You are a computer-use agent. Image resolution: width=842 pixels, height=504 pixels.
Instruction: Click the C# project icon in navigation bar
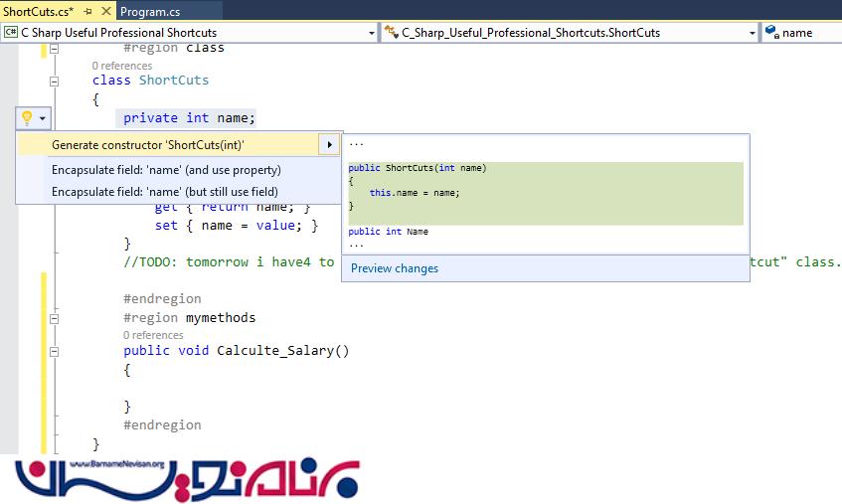(x=11, y=33)
